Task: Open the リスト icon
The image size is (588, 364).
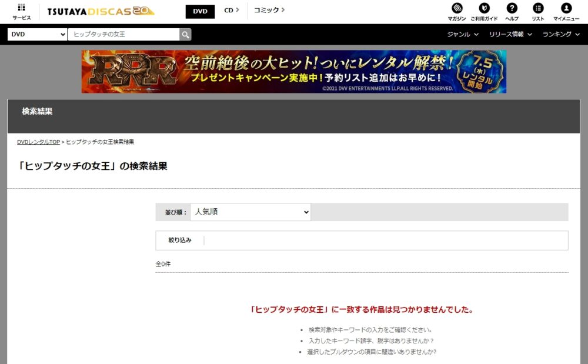Action: [539, 11]
